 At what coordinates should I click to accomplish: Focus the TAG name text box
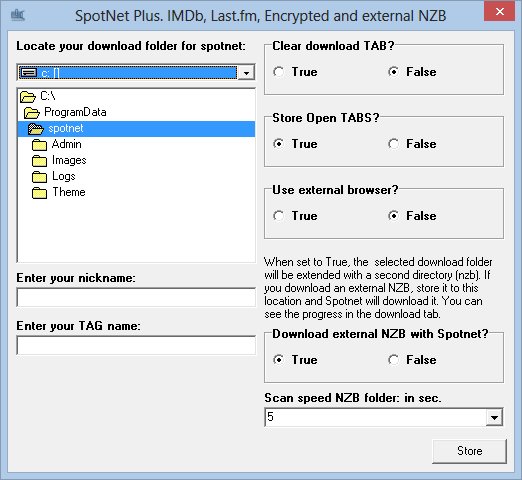point(136,345)
